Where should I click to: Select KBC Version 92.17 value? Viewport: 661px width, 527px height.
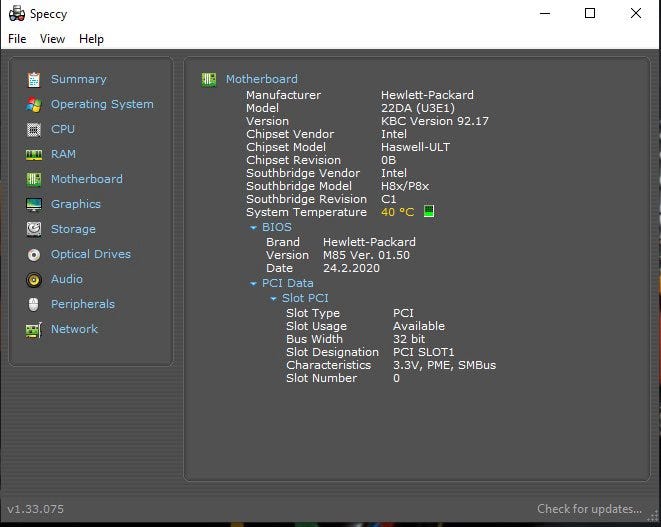pyautogui.click(x=435, y=121)
